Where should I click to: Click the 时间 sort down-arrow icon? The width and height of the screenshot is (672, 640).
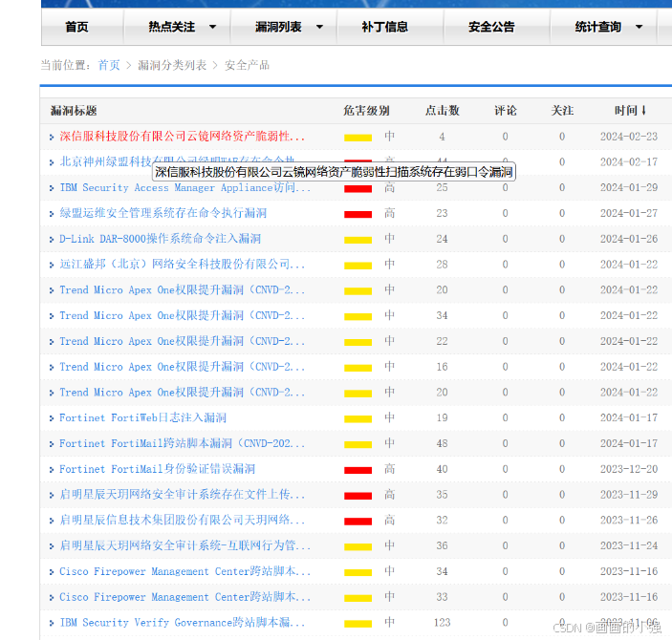point(643,111)
